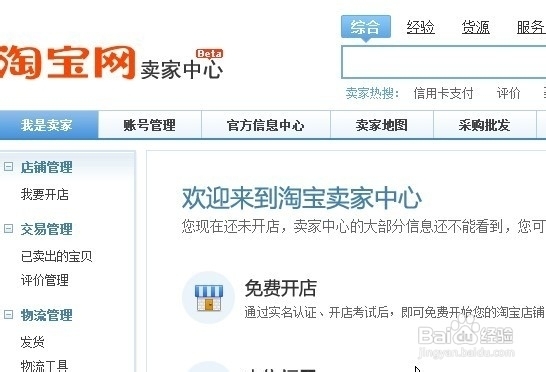This screenshot has height=372, width=546.
Task: Open 物流工具 in sidebar
Action: coord(45,365)
